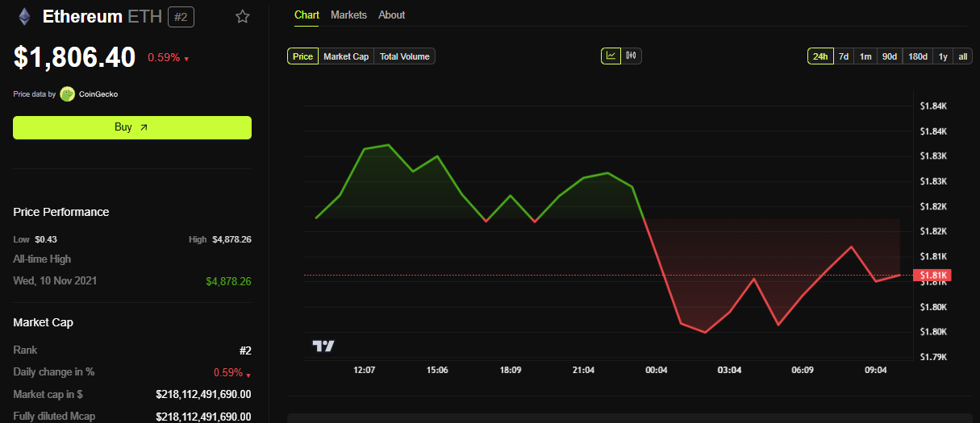
Task: Select the 24h time range
Action: pyautogui.click(x=820, y=56)
